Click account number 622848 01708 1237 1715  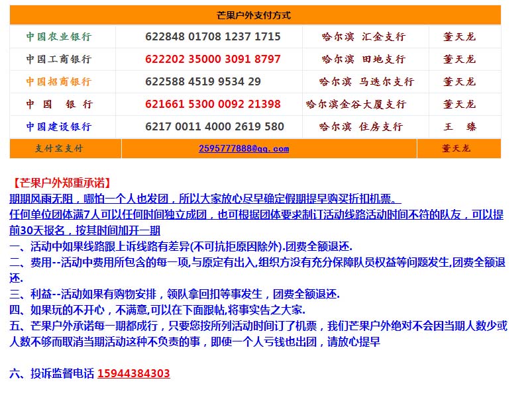pyautogui.click(x=213, y=36)
